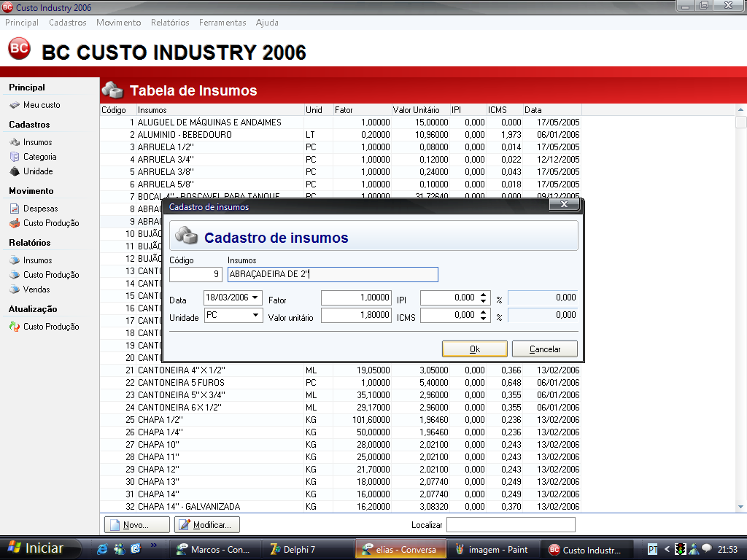Open Unidade in the sidebar
This screenshot has height=560, width=747.
point(38,171)
